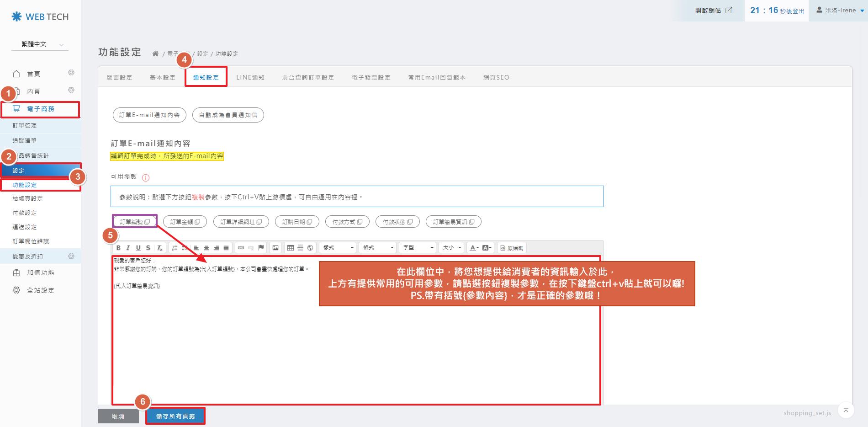This screenshot has height=427, width=868.
Task: Toggle strikethrough formatting
Action: pyautogui.click(x=148, y=248)
